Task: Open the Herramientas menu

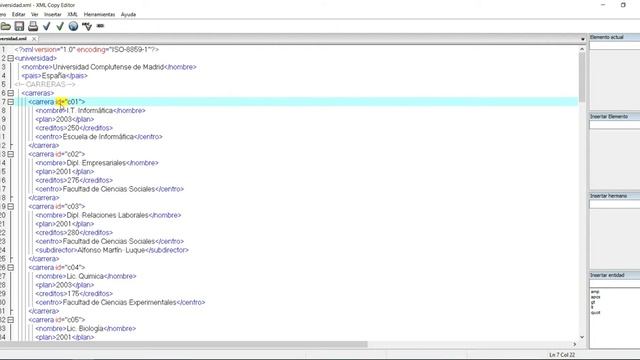Action: pos(99,14)
